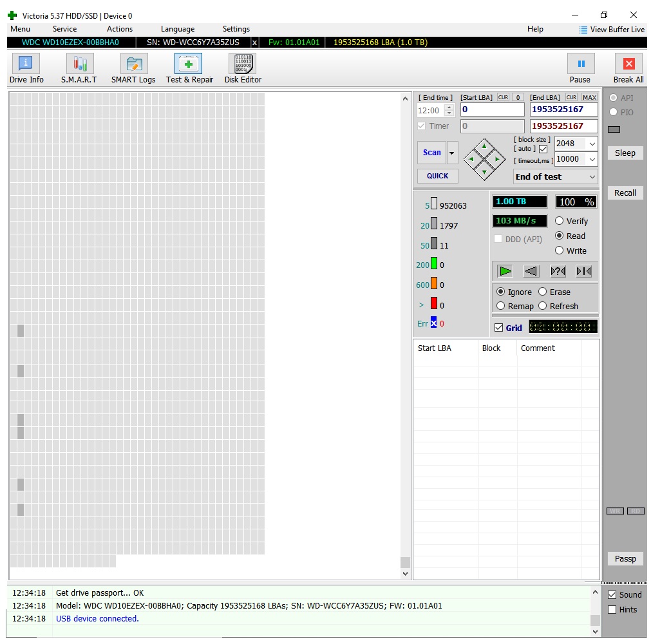The height and width of the screenshot is (644, 651).
Task: Open the Scan button dropdown arrow
Action: point(452,153)
